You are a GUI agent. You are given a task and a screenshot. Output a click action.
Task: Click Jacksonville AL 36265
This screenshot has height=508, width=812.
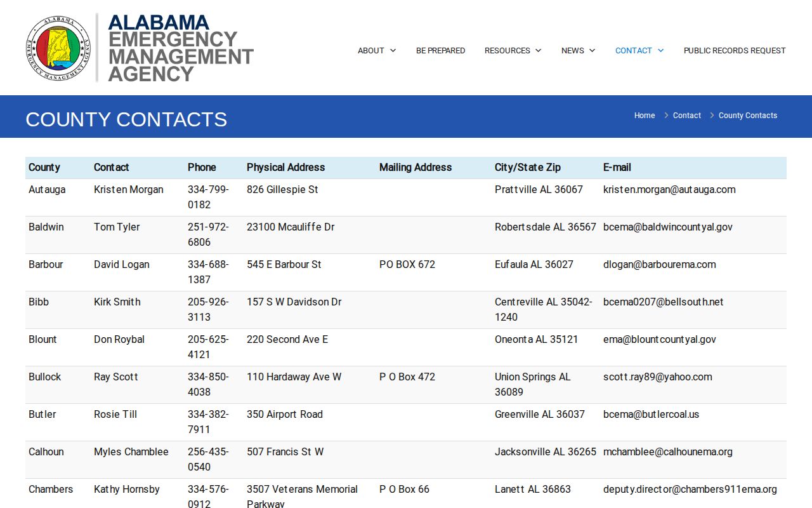coord(546,452)
